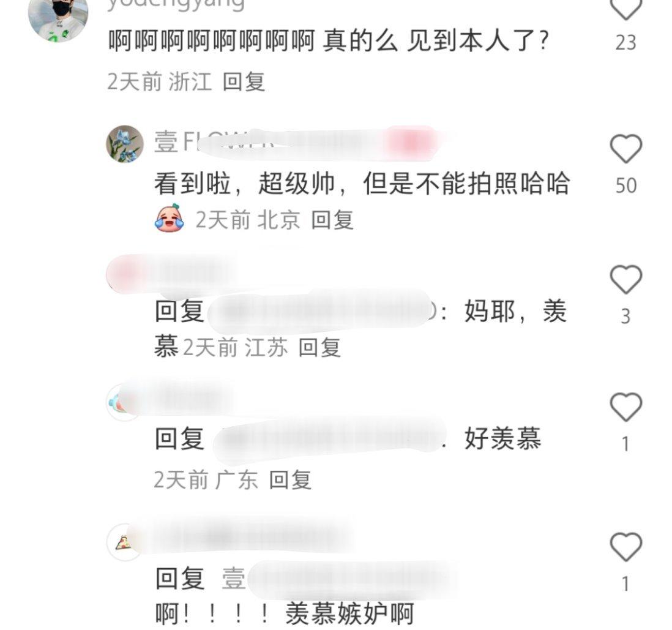Reply to the 广东 comment
Viewport: 672px width, 630px height.
[x=290, y=479]
